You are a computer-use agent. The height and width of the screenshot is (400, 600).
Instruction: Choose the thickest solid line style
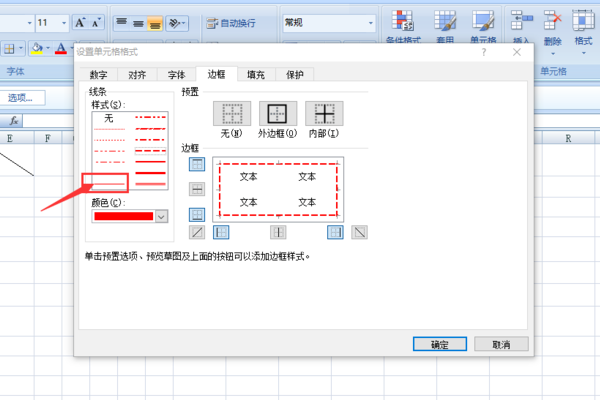150,173
